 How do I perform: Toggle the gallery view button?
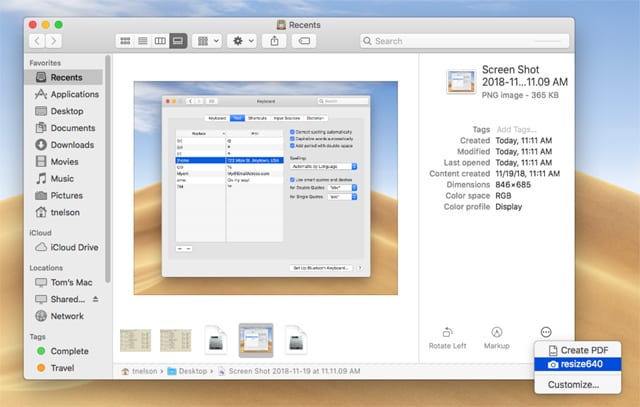pos(178,41)
